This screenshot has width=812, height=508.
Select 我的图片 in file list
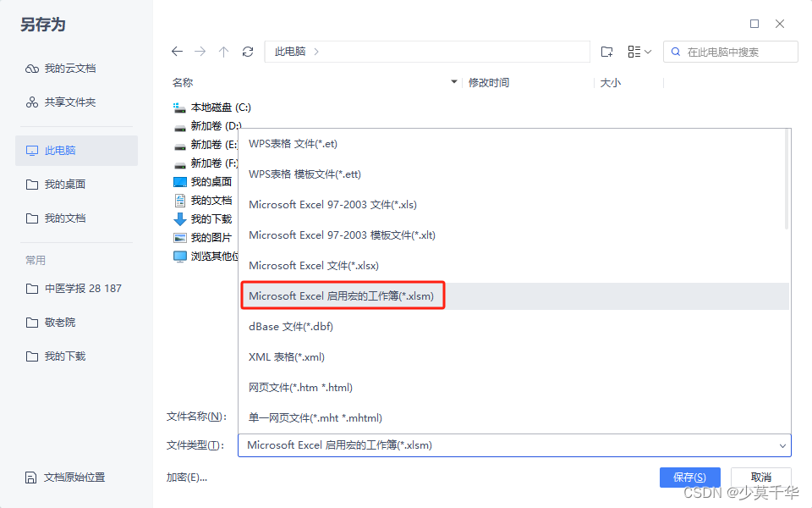click(x=203, y=238)
